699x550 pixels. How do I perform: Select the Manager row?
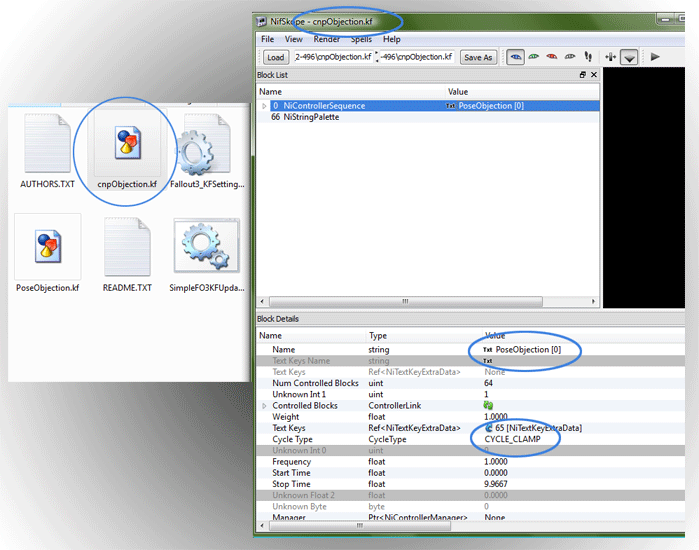(x=471, y=517)
